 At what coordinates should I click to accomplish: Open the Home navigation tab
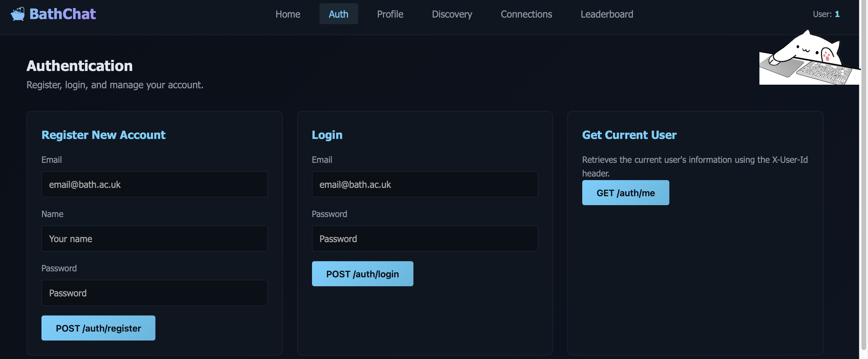tap(288, 14)
